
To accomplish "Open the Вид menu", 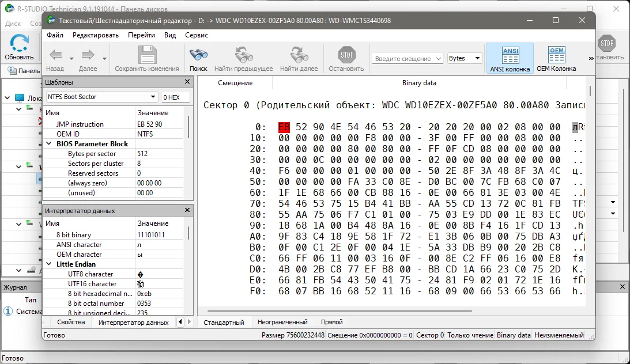I will tap(170, 35).
